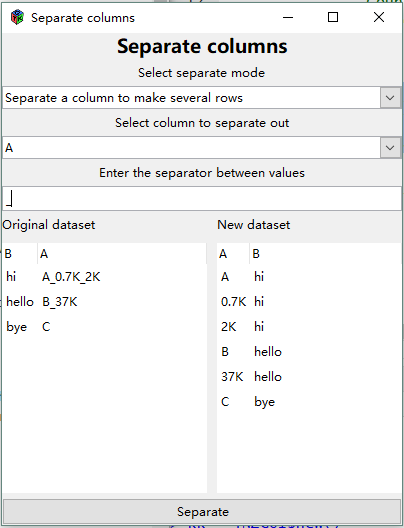Maximize the Separate columns window

[x=333, y=17]
